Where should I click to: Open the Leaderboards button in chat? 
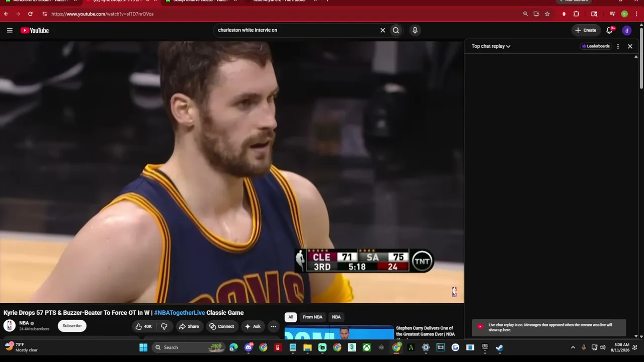[x=596, y=46]
